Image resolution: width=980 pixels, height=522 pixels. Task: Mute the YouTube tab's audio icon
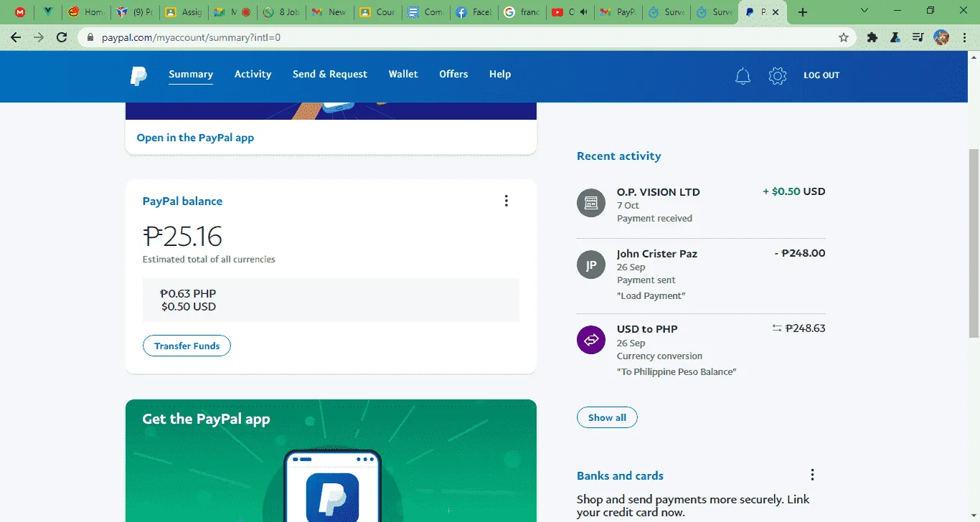[x=584, y=12]
